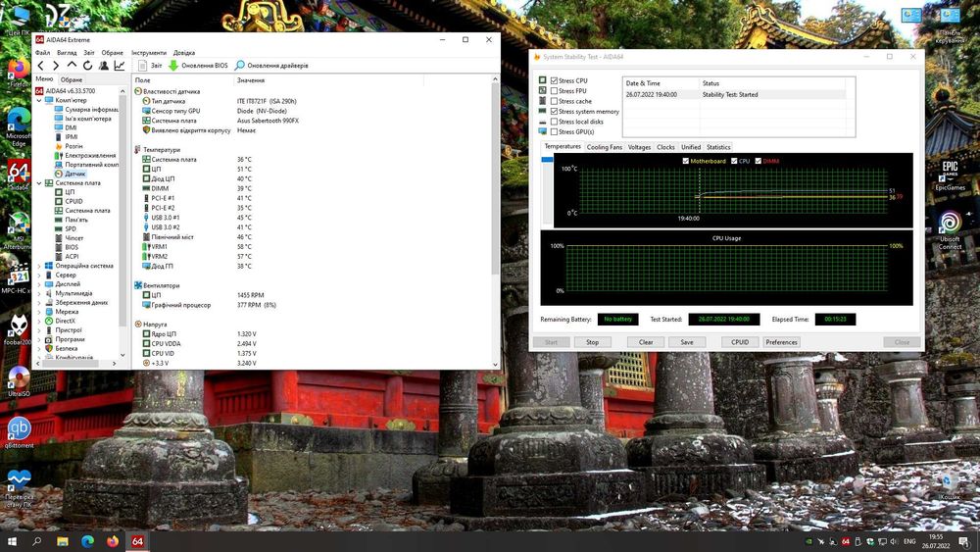Open the aida64 desktop shortcut
The image size is (980, 552).
(x=19, y=176)
